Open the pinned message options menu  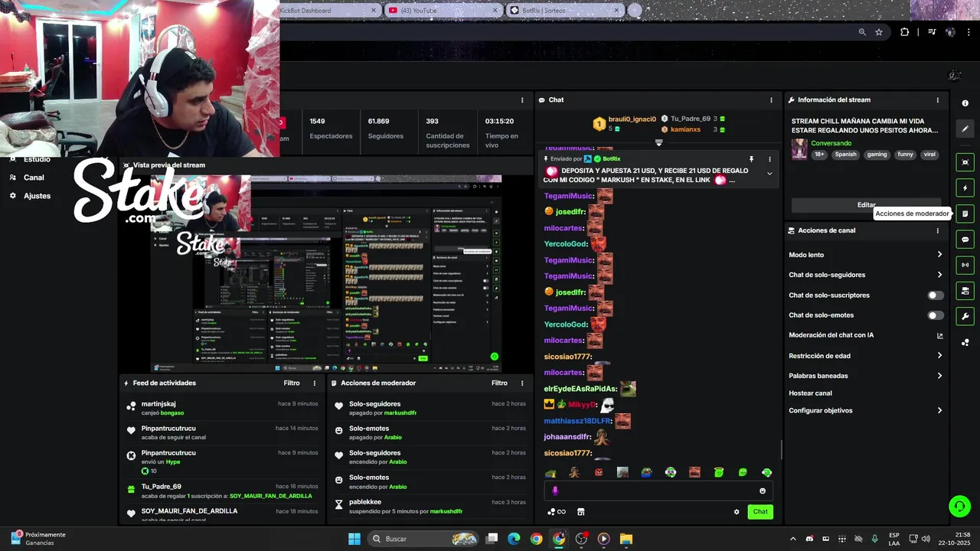coord(769,159)
